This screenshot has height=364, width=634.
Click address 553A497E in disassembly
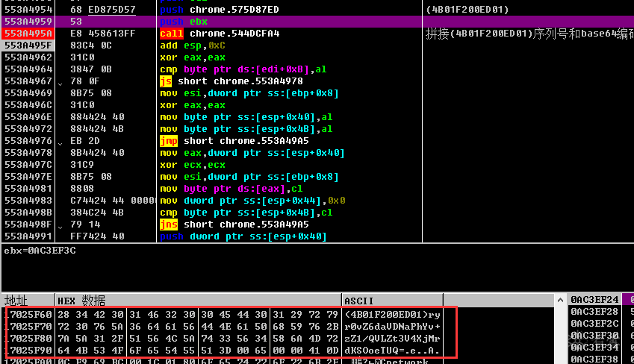point(28,177)
